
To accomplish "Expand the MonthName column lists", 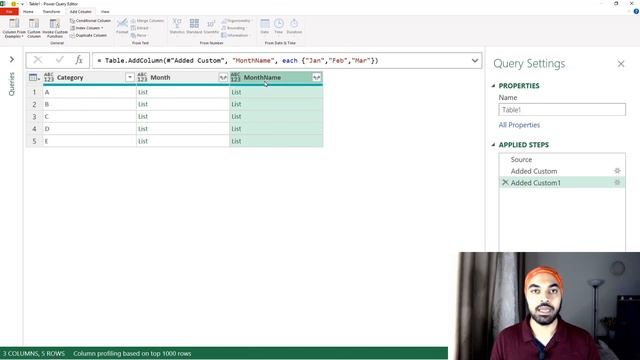I will pos(317,77).
